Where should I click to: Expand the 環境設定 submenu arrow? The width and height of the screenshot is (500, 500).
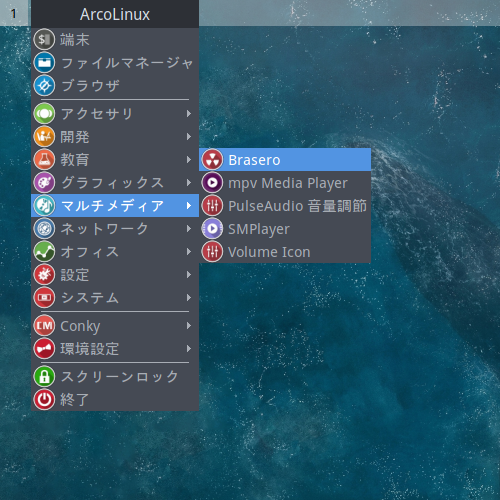click(x=189, y=349)
